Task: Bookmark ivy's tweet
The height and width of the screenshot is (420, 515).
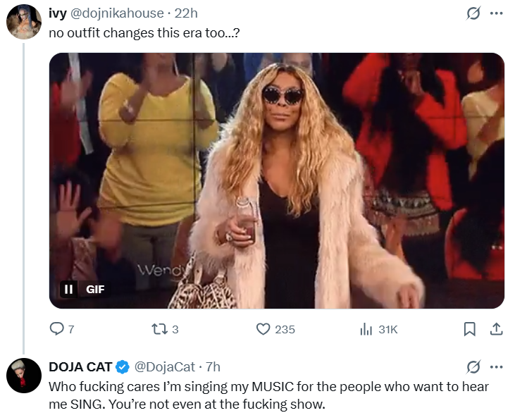Action: [x=469, y=329]
